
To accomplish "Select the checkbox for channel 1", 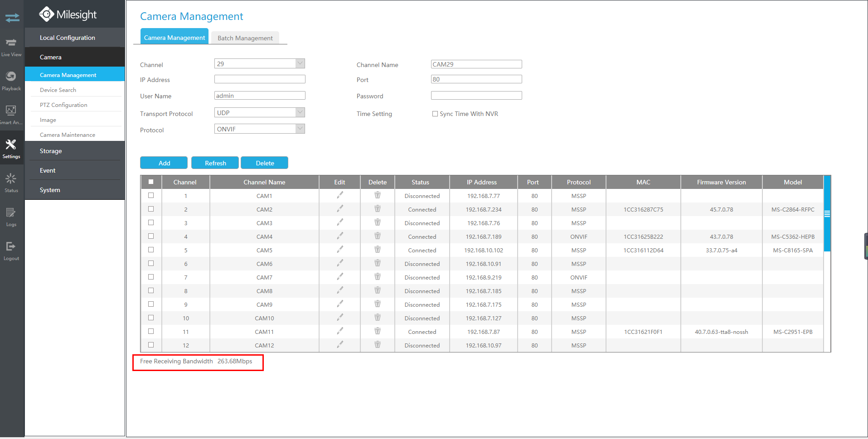I will click(151, 195).
